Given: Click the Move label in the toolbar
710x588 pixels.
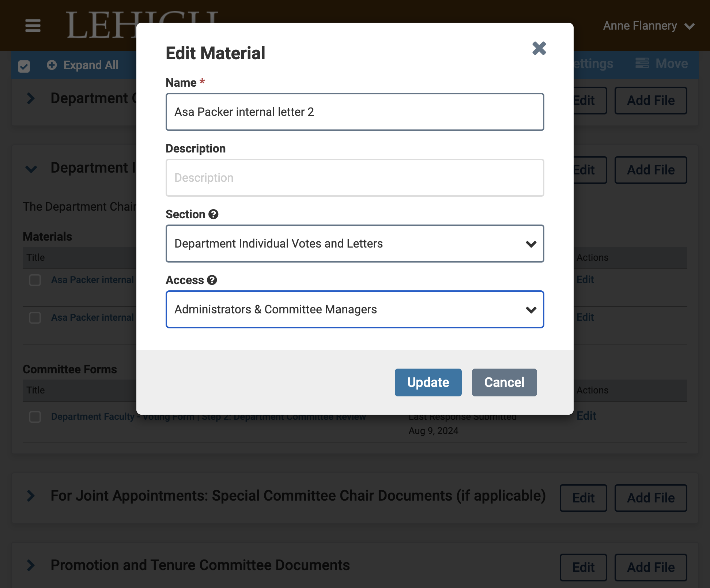Looking at the screenshot, I should click(672, 64).
